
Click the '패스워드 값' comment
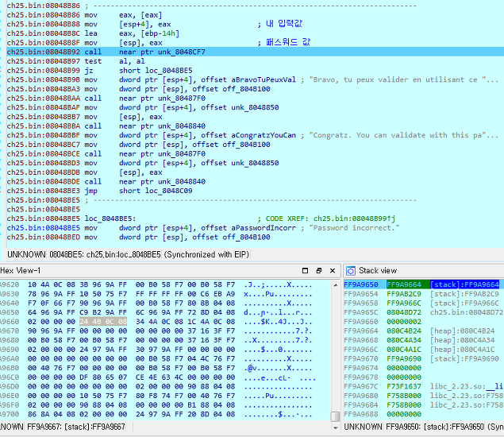click(287, 42)
